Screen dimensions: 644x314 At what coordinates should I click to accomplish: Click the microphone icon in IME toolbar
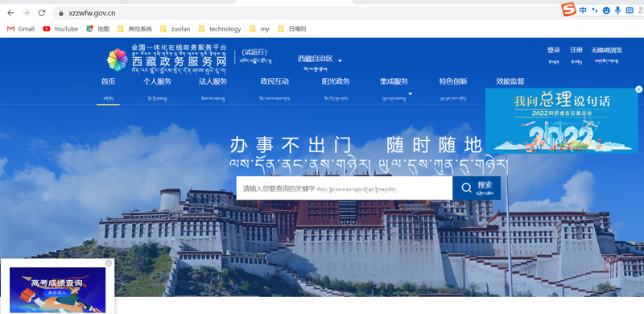pyautogui.click(x=617, y=10)
